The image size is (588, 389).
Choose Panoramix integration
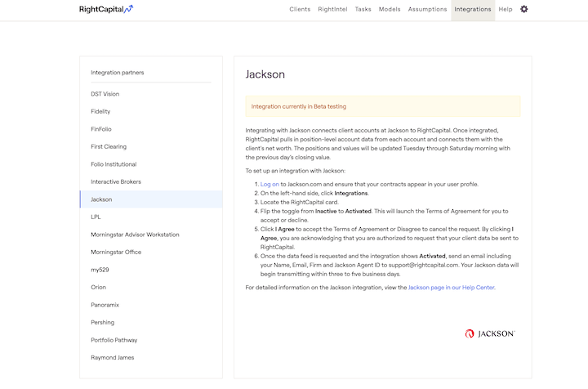coord(151,305)
